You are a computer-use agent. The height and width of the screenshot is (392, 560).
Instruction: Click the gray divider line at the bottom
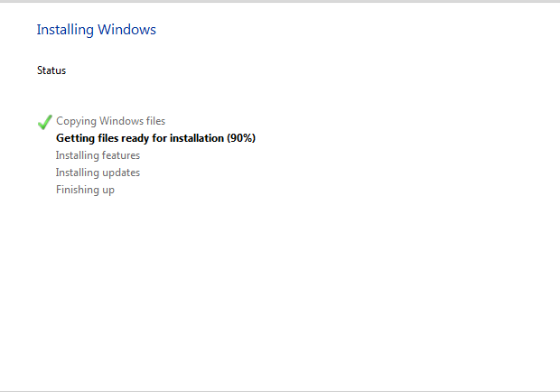pos(280,390)
